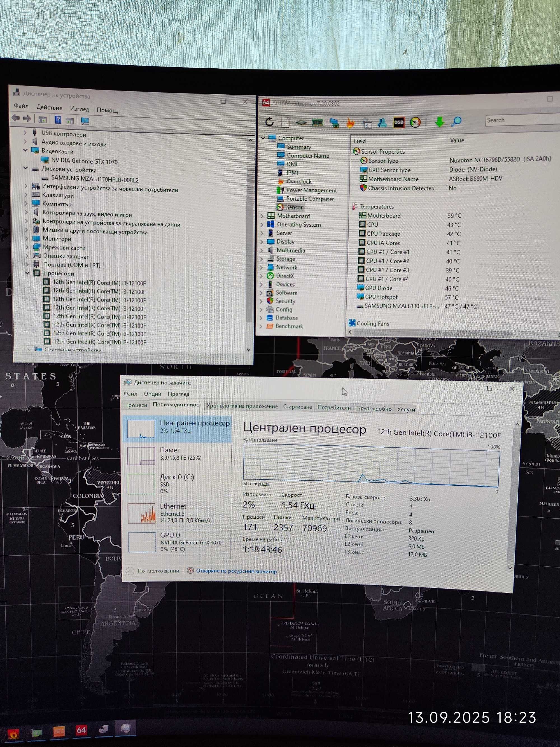Expand the Storage node in AIDA64 tree
This screenshot has height=747, width=560.
[262, 259]
